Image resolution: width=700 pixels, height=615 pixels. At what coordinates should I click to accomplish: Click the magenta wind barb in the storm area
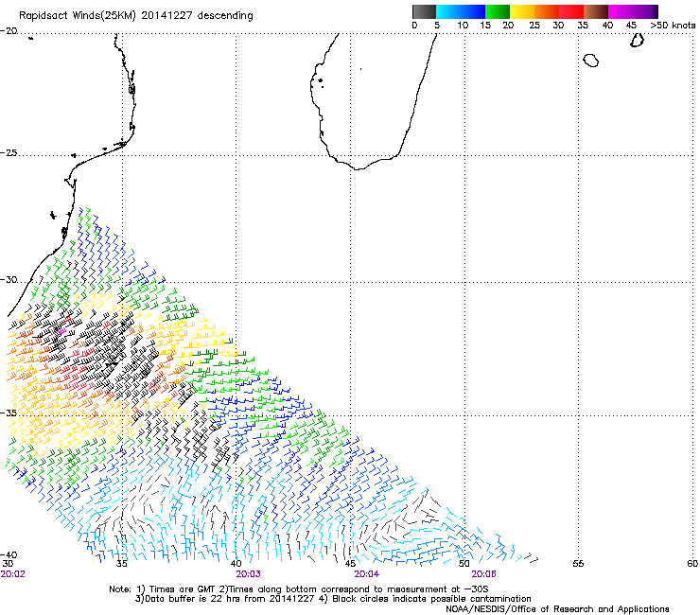pyautogui.click(x=61, y=331)
